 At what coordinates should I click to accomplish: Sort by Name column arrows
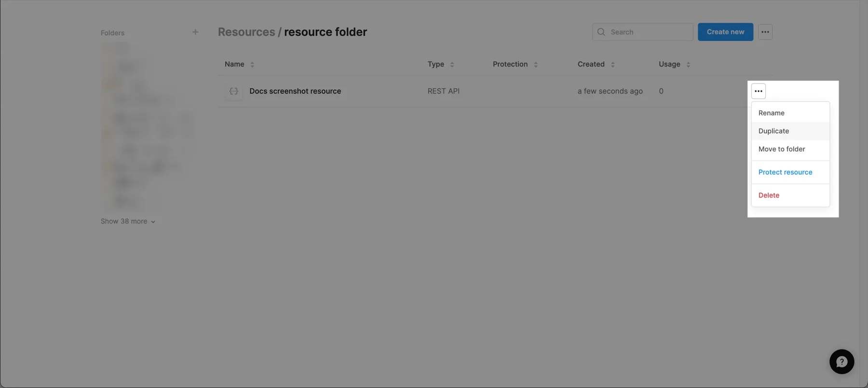tap(252, 64)
